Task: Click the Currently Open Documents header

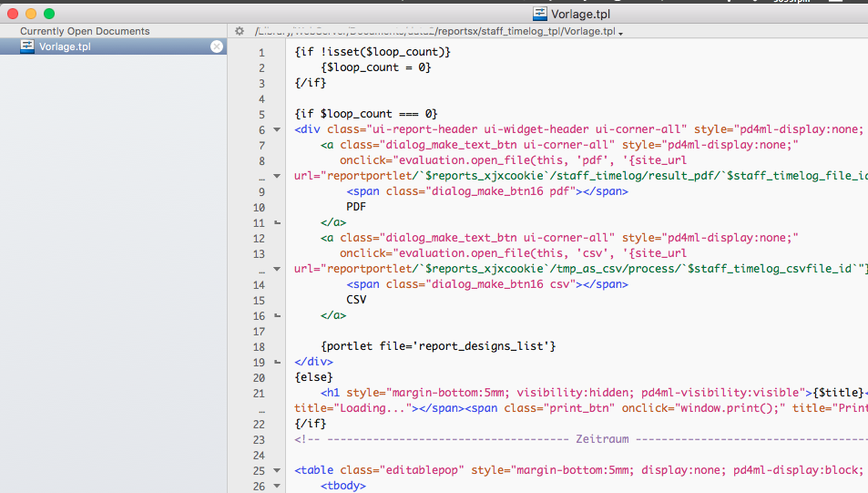Action: pyautogui.click(x=85, y=31)
